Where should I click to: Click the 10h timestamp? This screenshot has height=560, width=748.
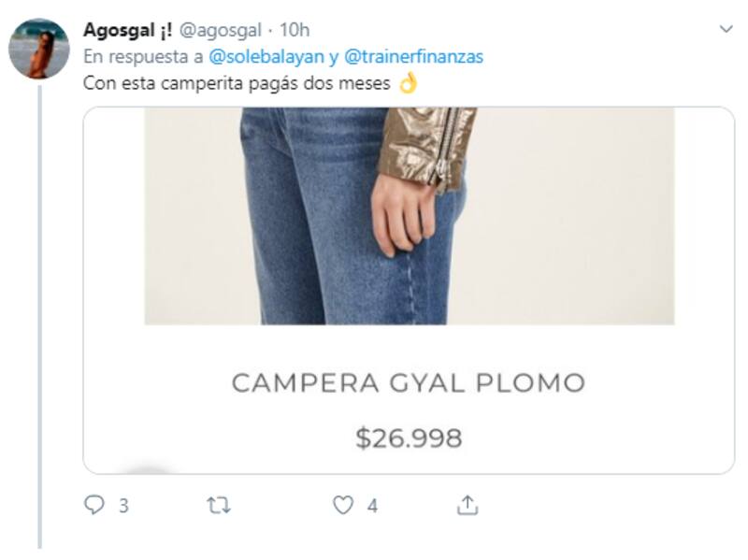point(295,30)
